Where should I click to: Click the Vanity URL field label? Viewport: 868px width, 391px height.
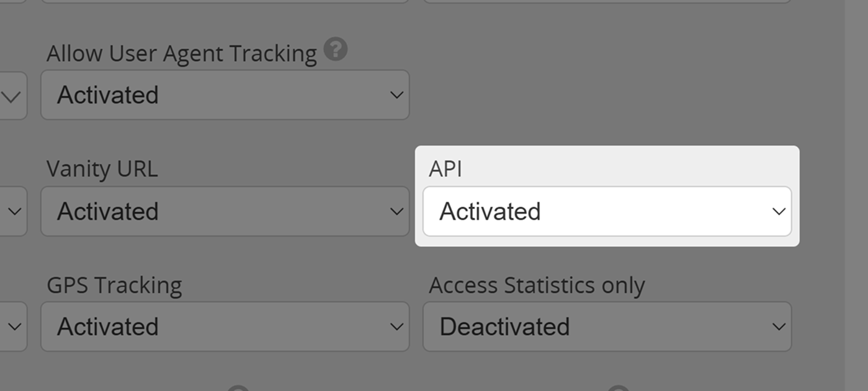click(x=101, y=167)
